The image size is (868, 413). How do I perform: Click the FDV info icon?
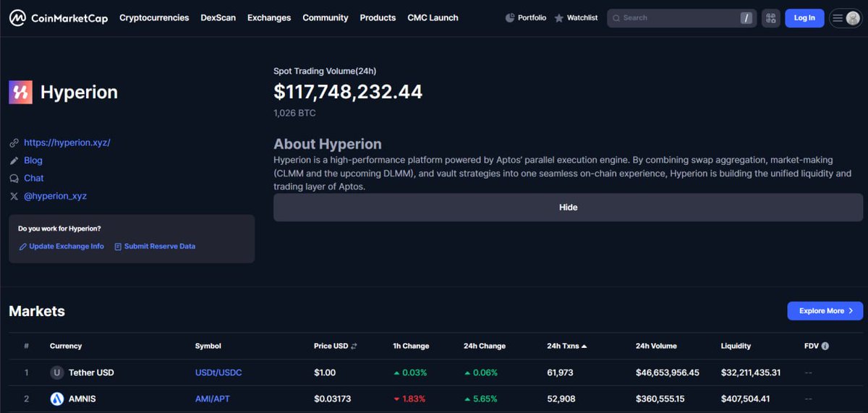pos(825,346)
